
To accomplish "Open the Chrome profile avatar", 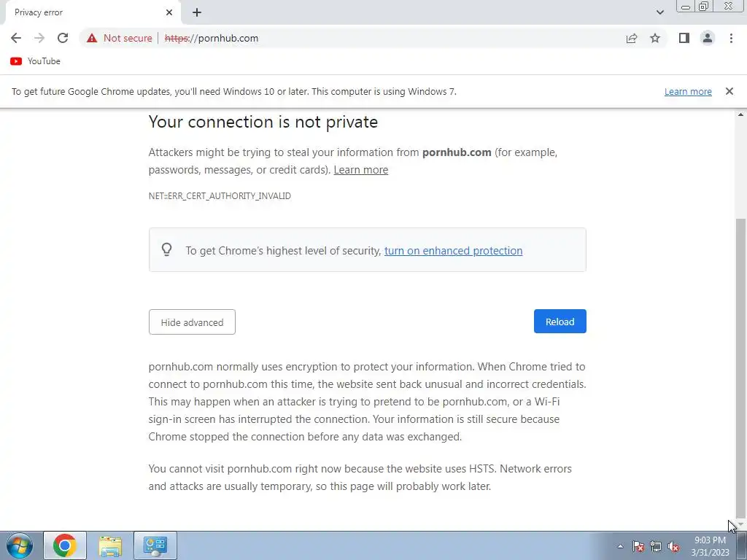I will pos(708,38).
